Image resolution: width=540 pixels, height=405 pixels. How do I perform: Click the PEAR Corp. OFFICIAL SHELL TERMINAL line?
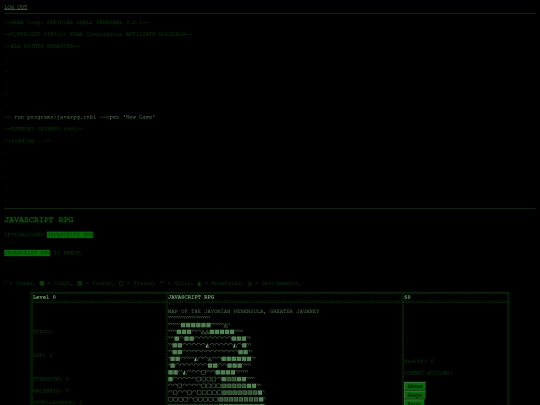click(x=76, y=22)
